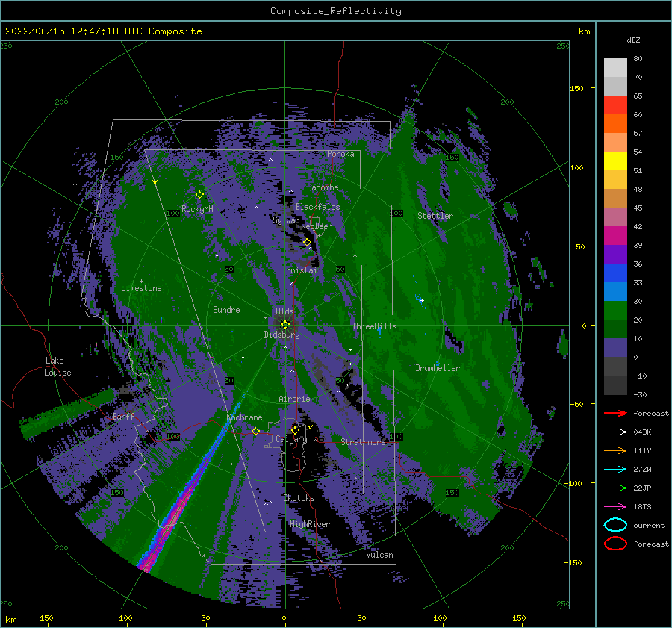Click the yellow diamond marker below RedDeer
This screenshot has height=628, width=672.
(x=308, y=243)
